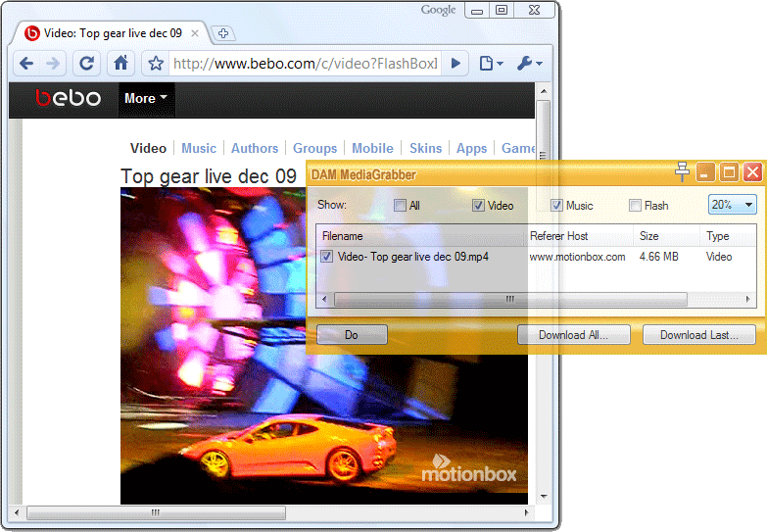
Task: Open the Music section link
Action: click(x=199, y=148)
